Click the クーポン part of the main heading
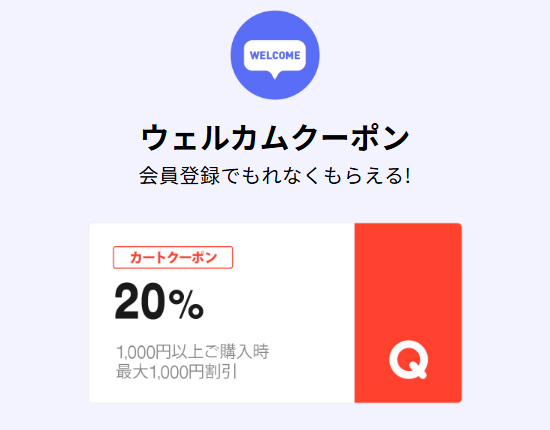The height and width of the screenshot is (430, 550). [x=350, y=137]
